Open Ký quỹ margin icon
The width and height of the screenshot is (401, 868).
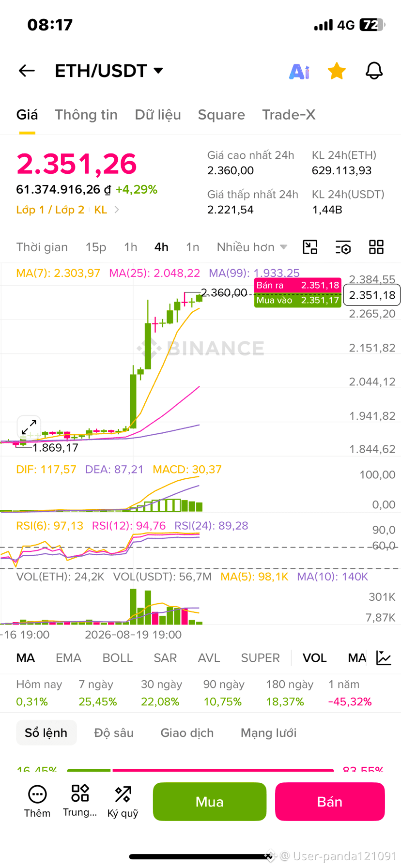(x=123, y=802)
